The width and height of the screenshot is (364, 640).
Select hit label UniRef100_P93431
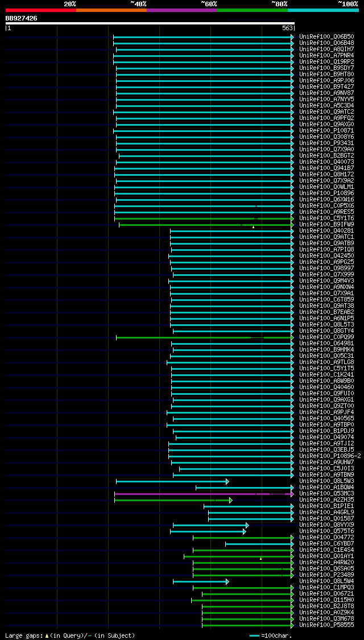point(326,143)
